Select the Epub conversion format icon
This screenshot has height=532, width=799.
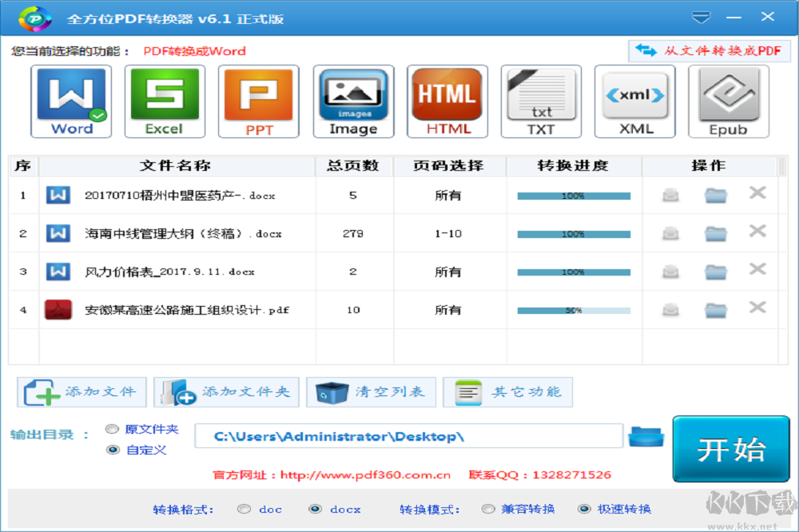point(729,101)
